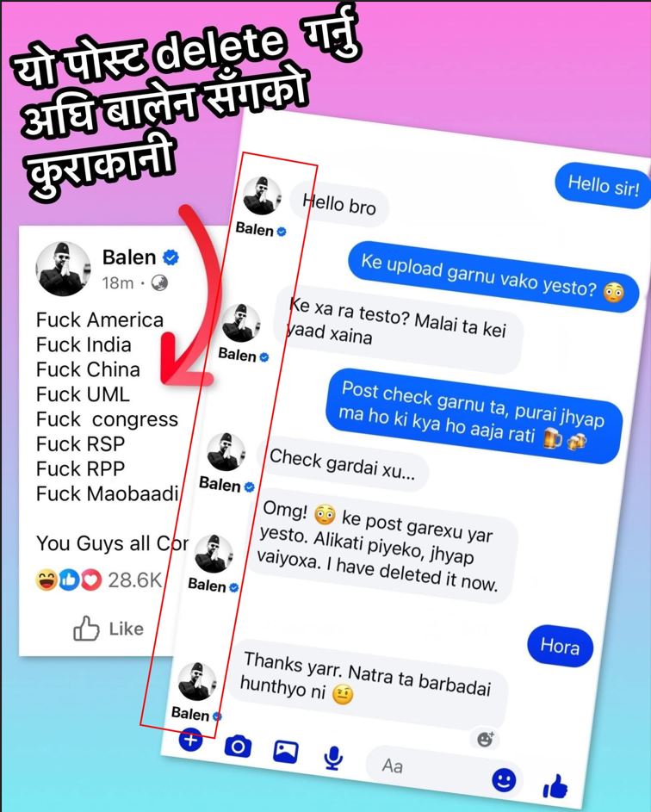The height and width of the screenshot is (812, 651).
Task: Click Balen's profile picture on post
Action: [x=63, y=269]
